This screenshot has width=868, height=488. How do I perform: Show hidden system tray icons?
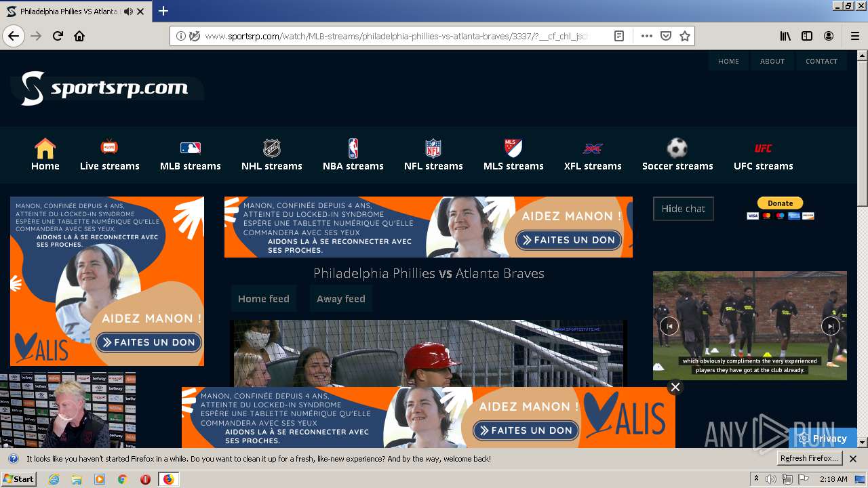click(x=756, y=479)
